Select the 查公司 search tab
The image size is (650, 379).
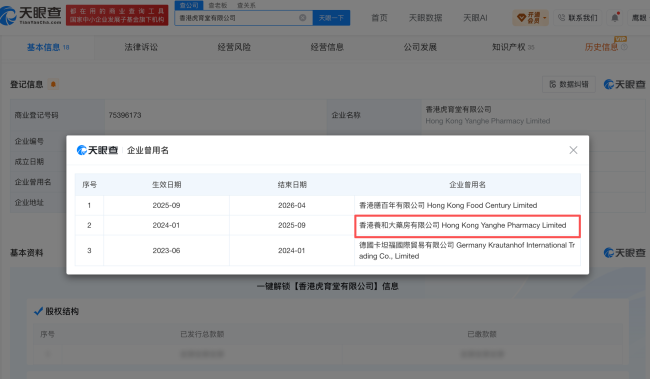pos(189,5)
